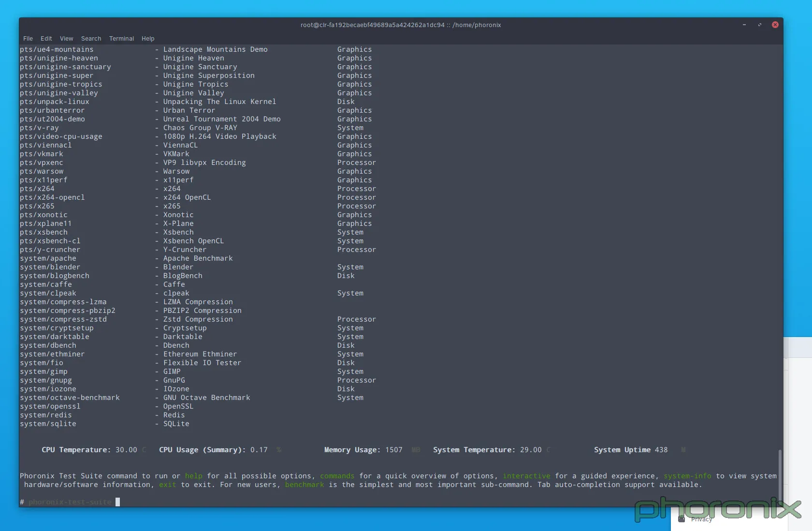
Task: Select the system/sqlite entry
Action: (48, 424)
